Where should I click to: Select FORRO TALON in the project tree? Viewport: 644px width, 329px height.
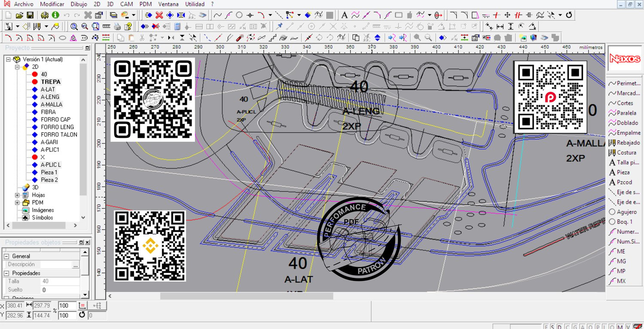tap(59, 134)
